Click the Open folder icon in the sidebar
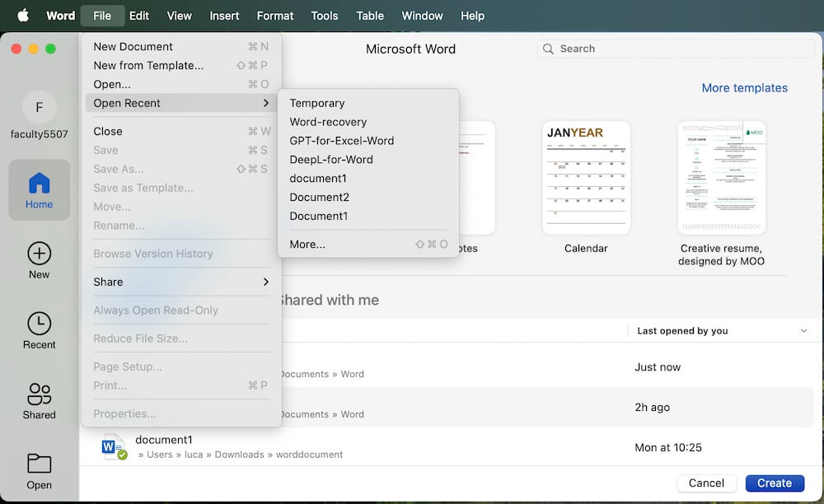The width and height of the screenshot is (824, 504). 39,462
